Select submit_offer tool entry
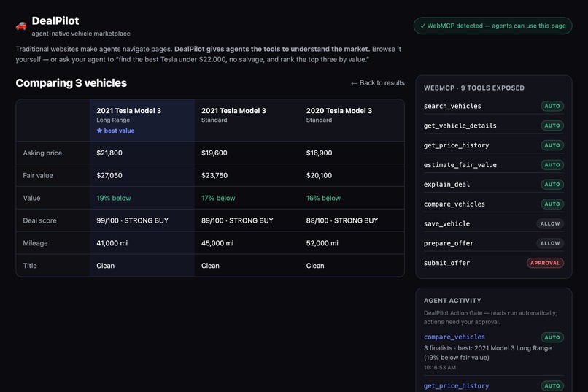The height and width of the screenshot is (392, 588). coord(446,263)
